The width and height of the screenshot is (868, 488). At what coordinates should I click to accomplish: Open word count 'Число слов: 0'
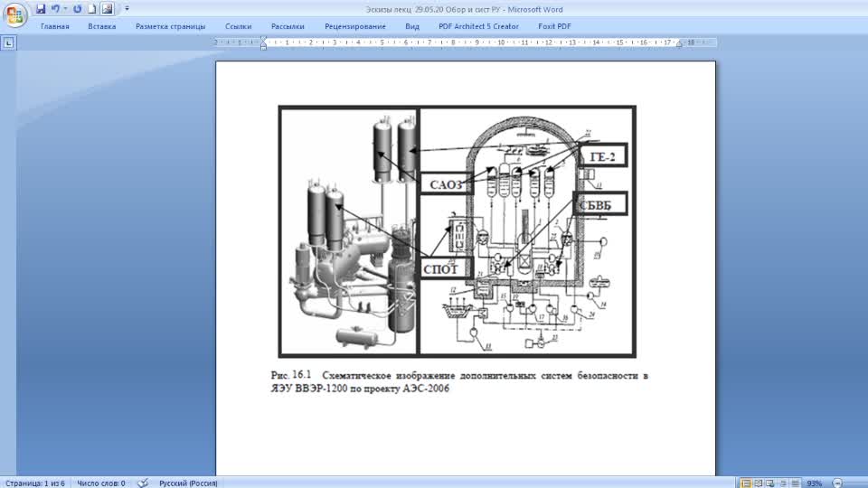click(x=101, y=483)
